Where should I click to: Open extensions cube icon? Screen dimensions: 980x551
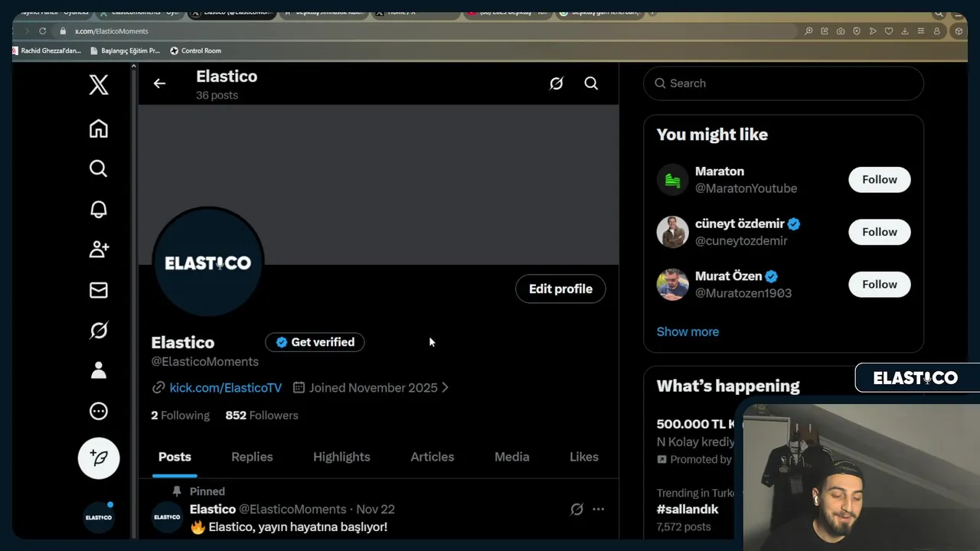[x=959, y=31]
